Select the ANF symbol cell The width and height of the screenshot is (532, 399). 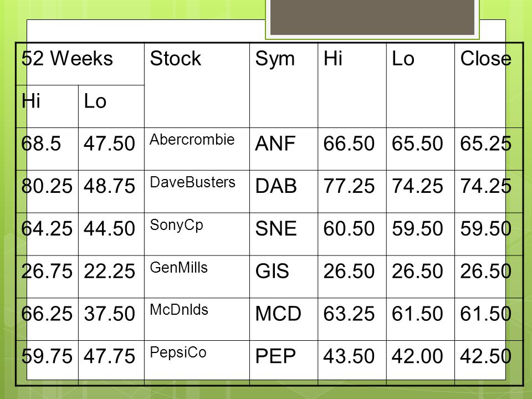tap(284, 149)
